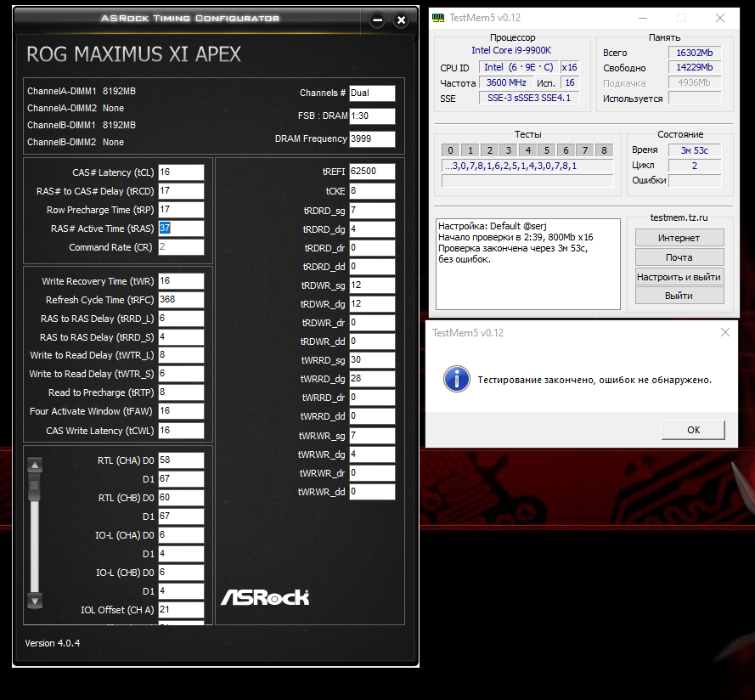
Task: Click the tREFI field showing 62500
Action: click(x=372, y=171)
